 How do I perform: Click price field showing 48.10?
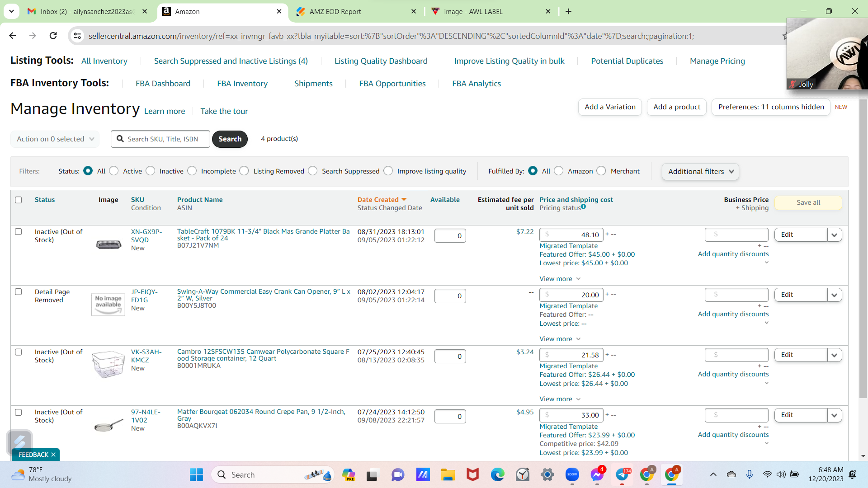(571, 235)
